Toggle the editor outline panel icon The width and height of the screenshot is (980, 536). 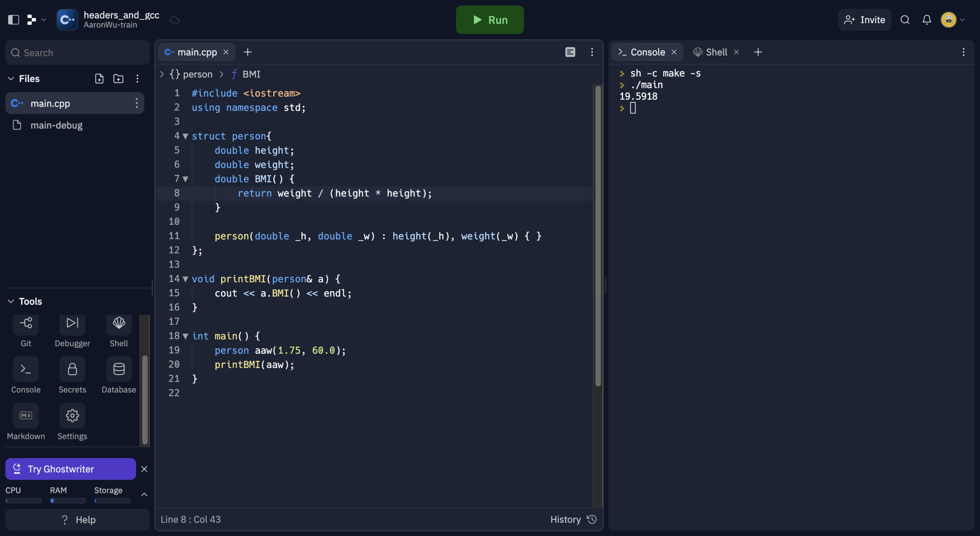pos(570,52)
